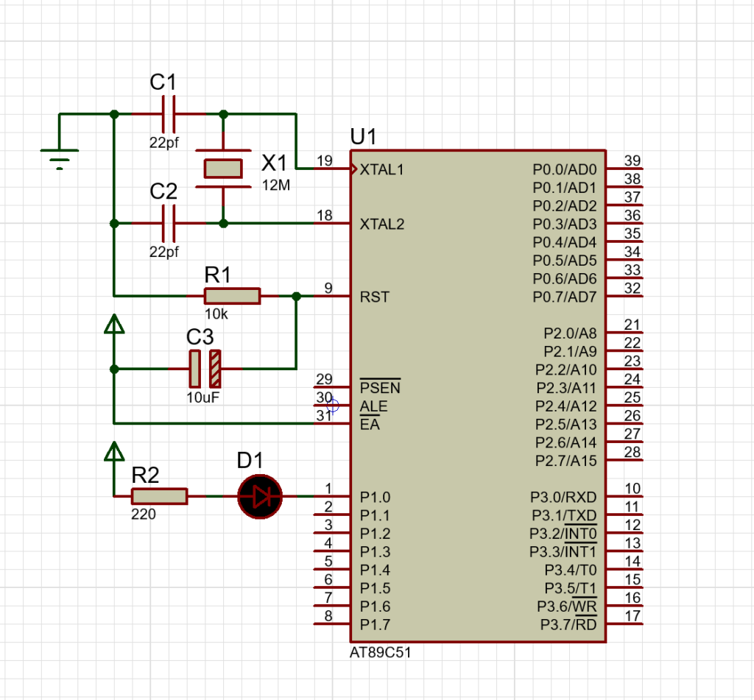Select the power terminal arrow above R2
Screen dimensions: 754x700
pos(113,450)
